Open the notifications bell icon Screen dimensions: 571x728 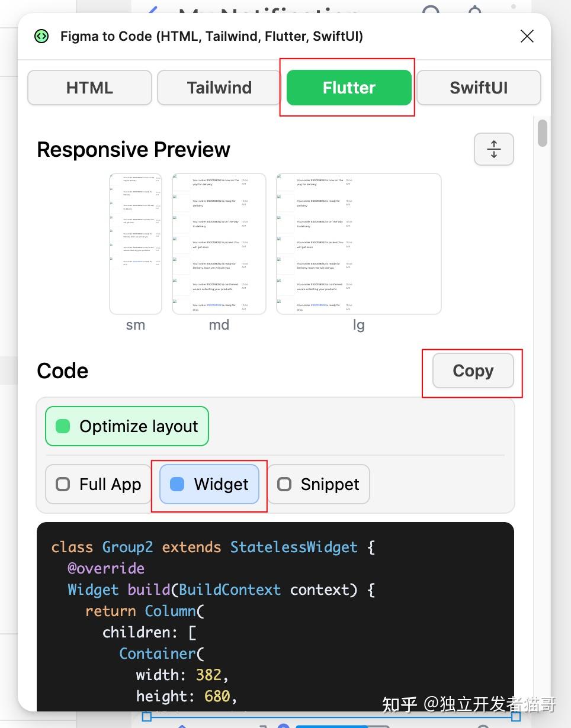coord(474,8)
